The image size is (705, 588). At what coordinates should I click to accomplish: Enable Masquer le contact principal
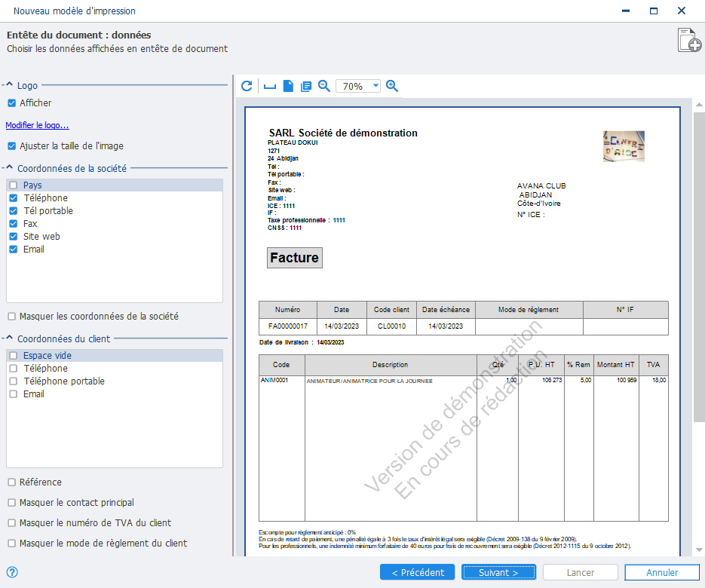coord(12,503)
